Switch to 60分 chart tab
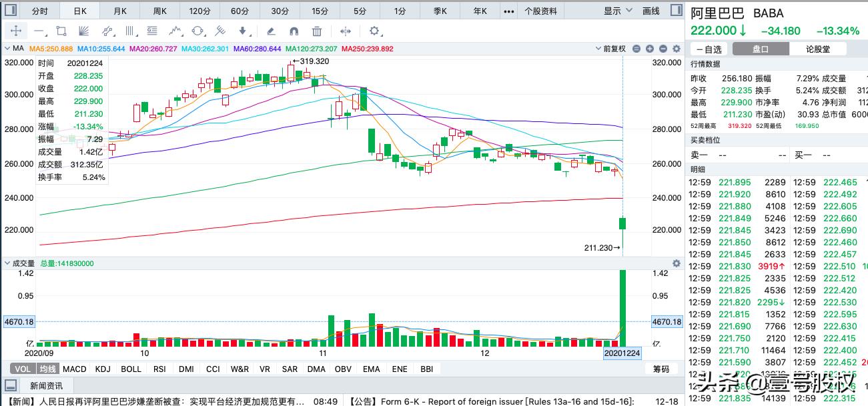 click(240, 11)
